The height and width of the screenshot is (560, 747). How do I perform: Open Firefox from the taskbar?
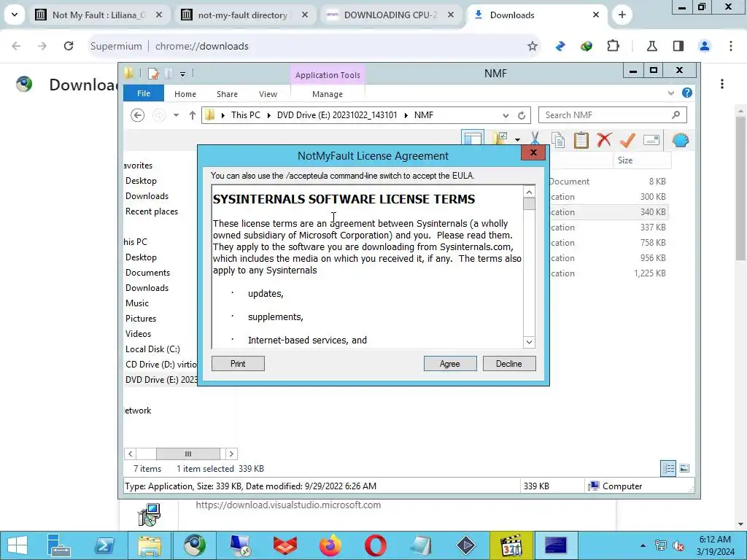330,545
